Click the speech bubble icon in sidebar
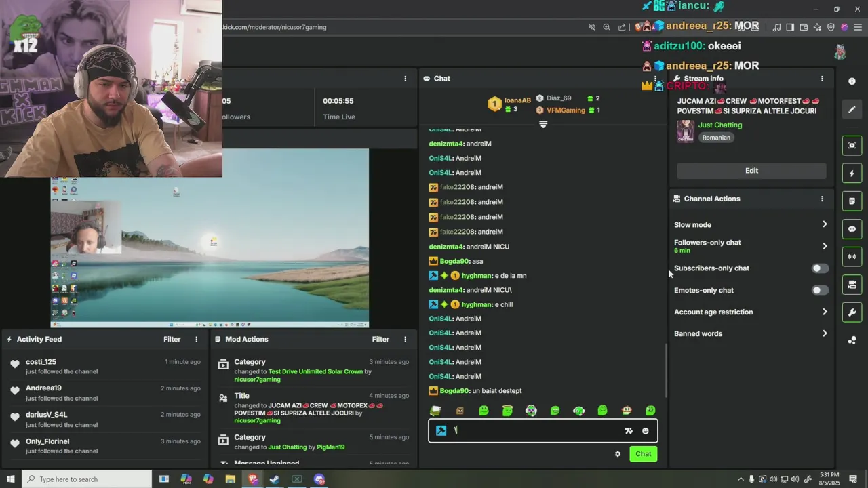868x488 pixels. pyautogui.click(x=852, y=229)
